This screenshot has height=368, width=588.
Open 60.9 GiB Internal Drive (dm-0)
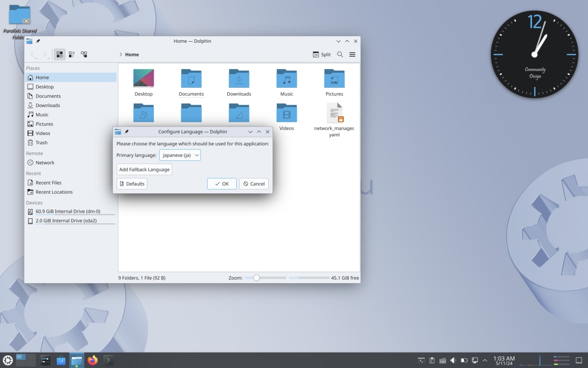pyautogui.click(x=71, y=211)
